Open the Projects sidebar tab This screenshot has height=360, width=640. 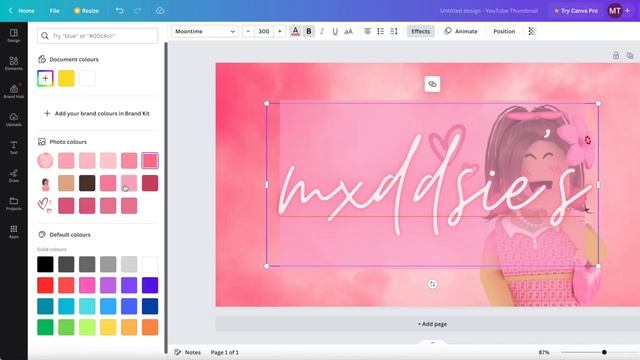coord(13,203)
